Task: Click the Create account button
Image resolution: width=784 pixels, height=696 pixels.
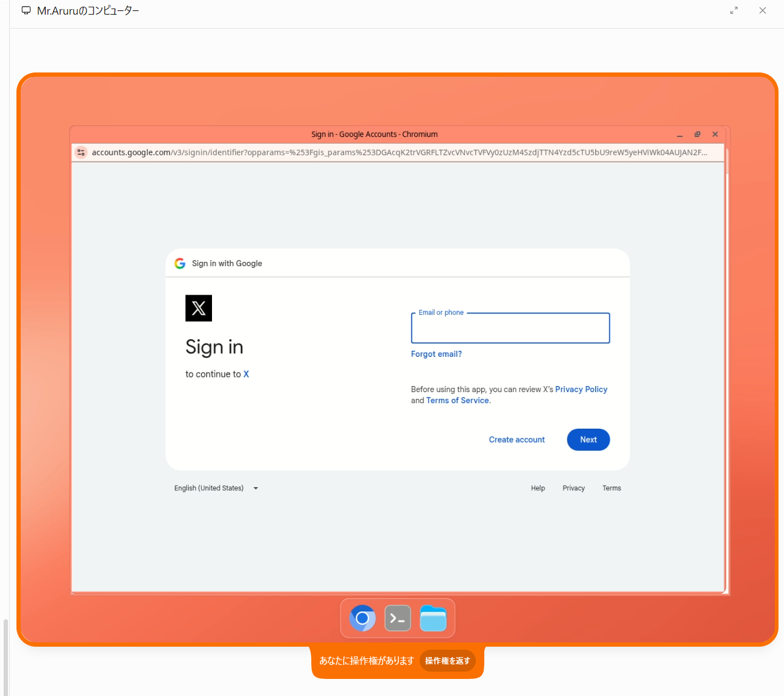Action: pyautogui.click(x=517, y=440)
